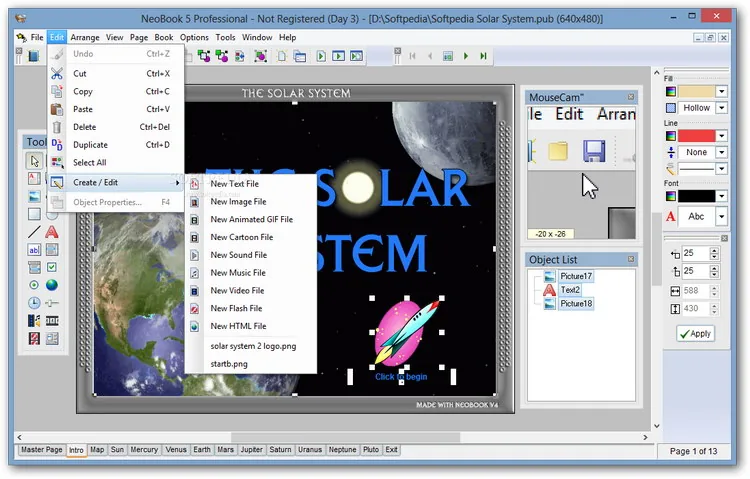Choose Paste from the Edit menu
This screenshot has width=750, height=479.
coord(116,109)
